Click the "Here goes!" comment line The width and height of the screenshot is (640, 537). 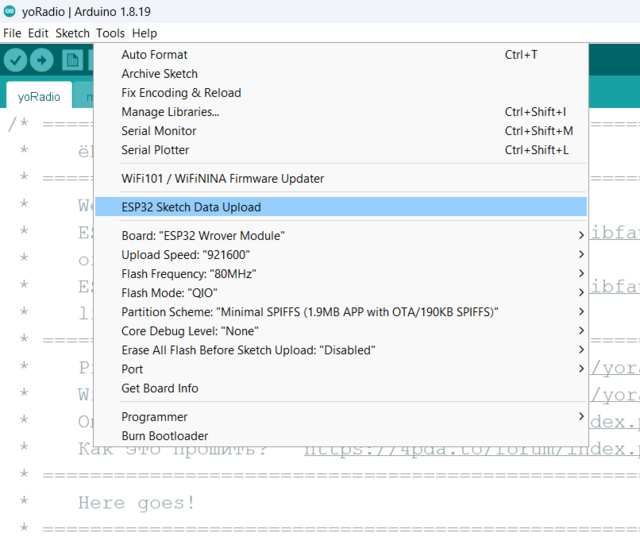(x=136, y=503)
